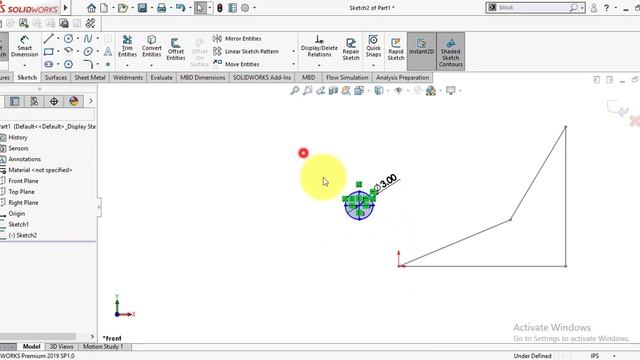The height and width of the screenshot is (360, 640).
Task: Click Rapid Sketch
Action: pyautogui.click(x=396, y=49)
